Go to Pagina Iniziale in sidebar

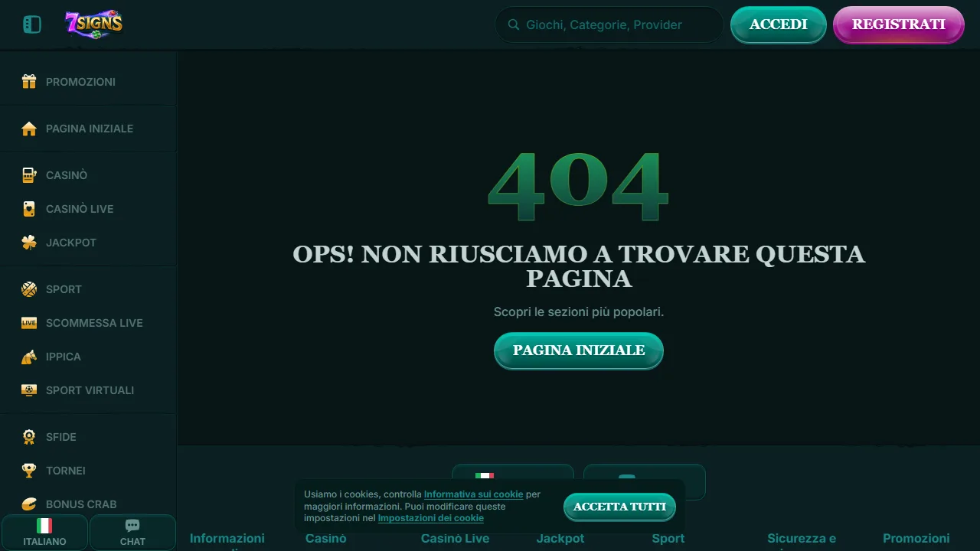coord(88,129)
